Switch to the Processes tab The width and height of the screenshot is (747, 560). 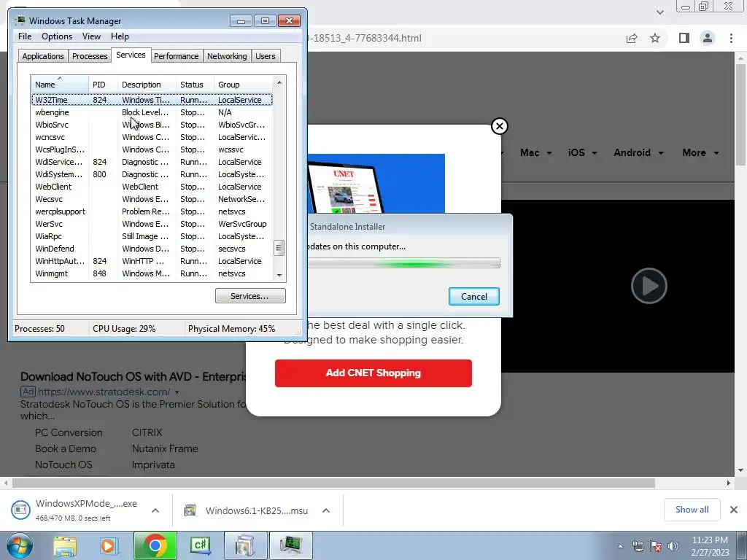(90, 56)
